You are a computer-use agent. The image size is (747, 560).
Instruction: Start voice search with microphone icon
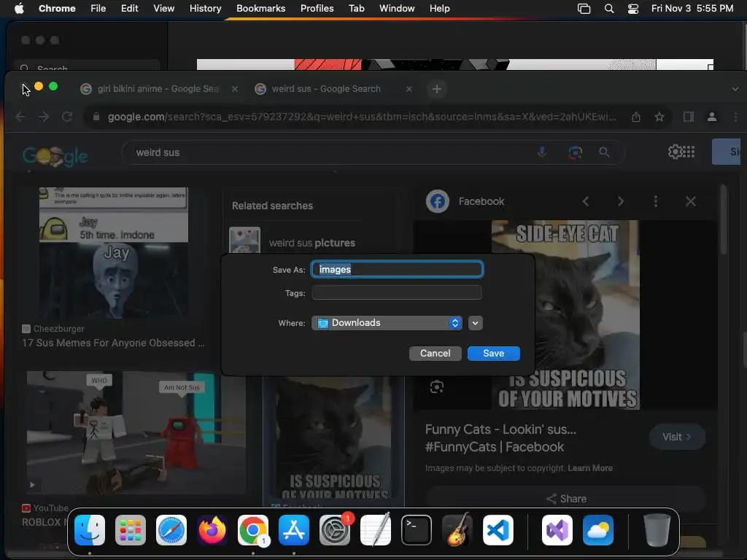click(x=542, y=152)
